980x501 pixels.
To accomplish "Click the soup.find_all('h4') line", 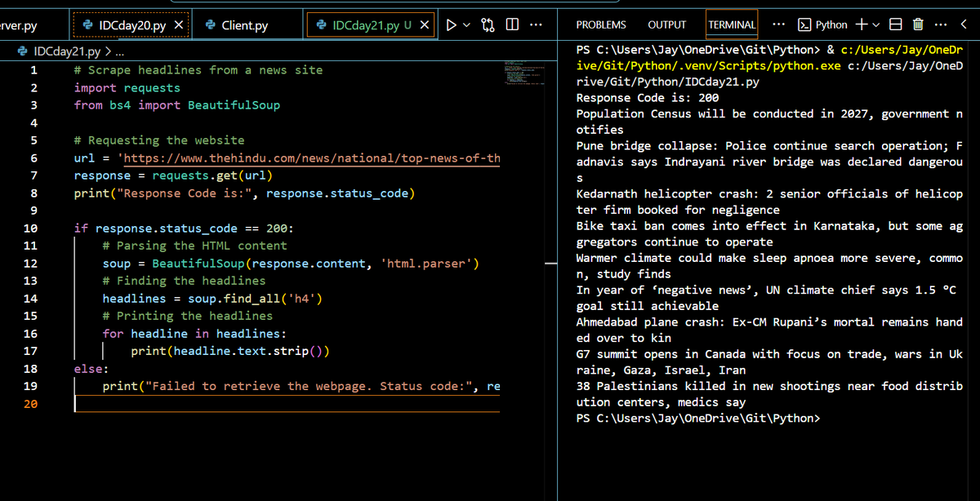I will click(x=212, y=299).
